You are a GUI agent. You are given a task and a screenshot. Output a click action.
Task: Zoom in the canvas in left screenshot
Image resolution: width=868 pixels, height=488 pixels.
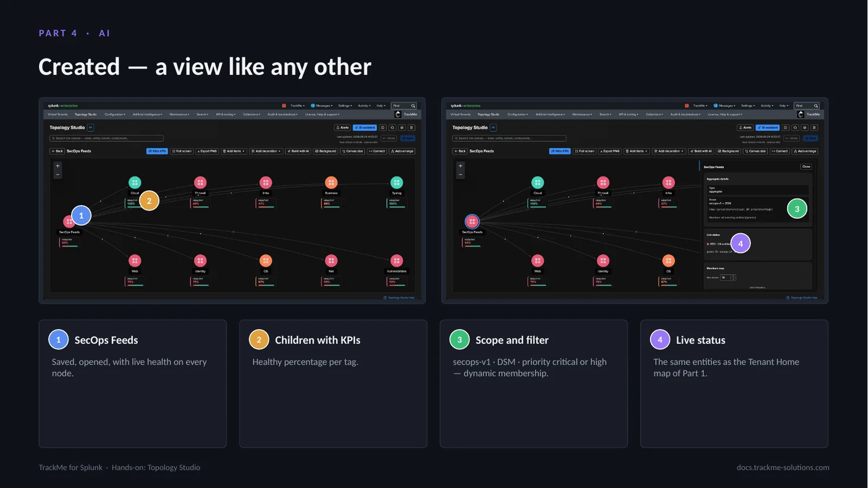[58, 166]
